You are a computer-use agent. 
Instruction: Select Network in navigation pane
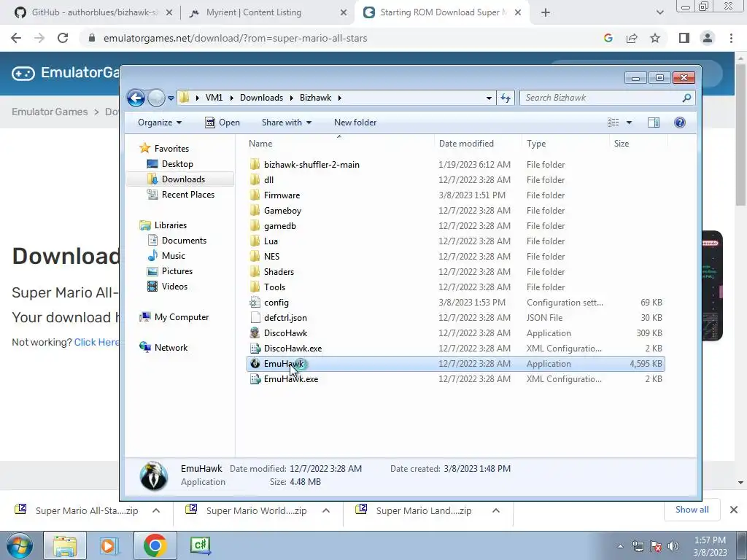click(x=171, y=348)
